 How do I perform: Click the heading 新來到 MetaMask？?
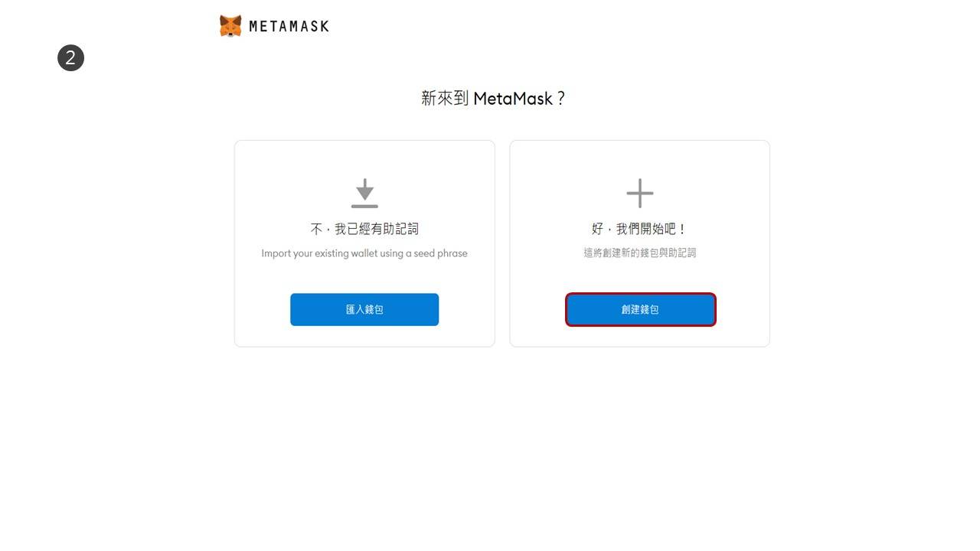[493, 98]
